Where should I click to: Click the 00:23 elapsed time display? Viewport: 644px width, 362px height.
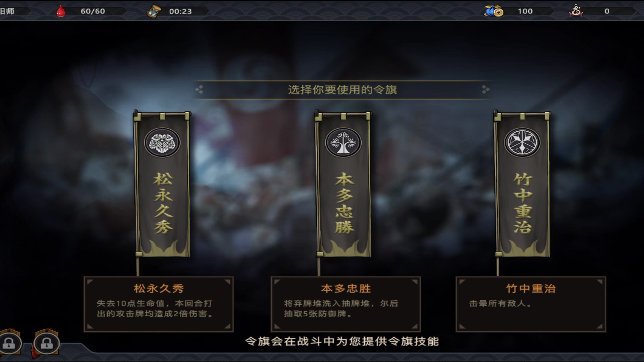(x=180, y=11)
